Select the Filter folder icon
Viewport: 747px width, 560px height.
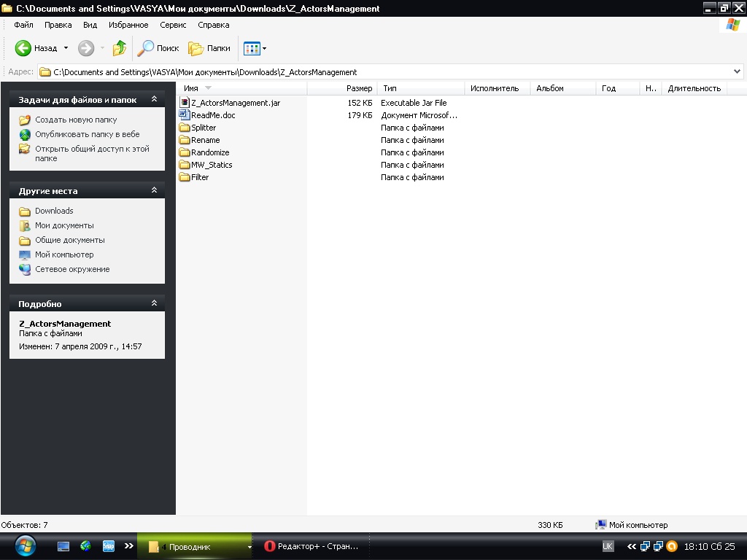pos(185,177)
